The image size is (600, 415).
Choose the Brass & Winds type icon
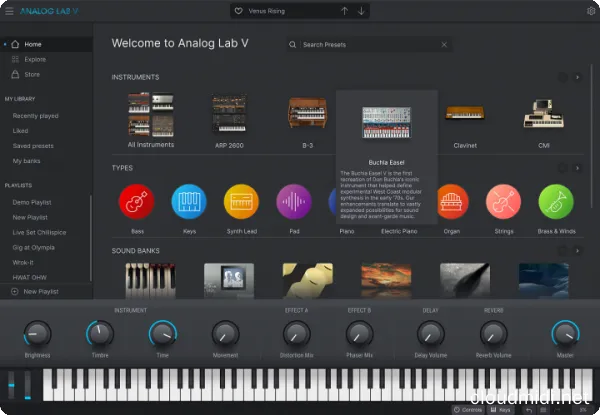coord(556,202)
